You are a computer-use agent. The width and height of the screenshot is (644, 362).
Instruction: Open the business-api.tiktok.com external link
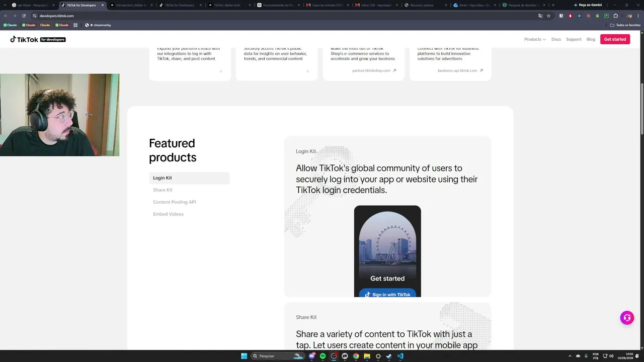pyautogui.click(x=460, y=70)
